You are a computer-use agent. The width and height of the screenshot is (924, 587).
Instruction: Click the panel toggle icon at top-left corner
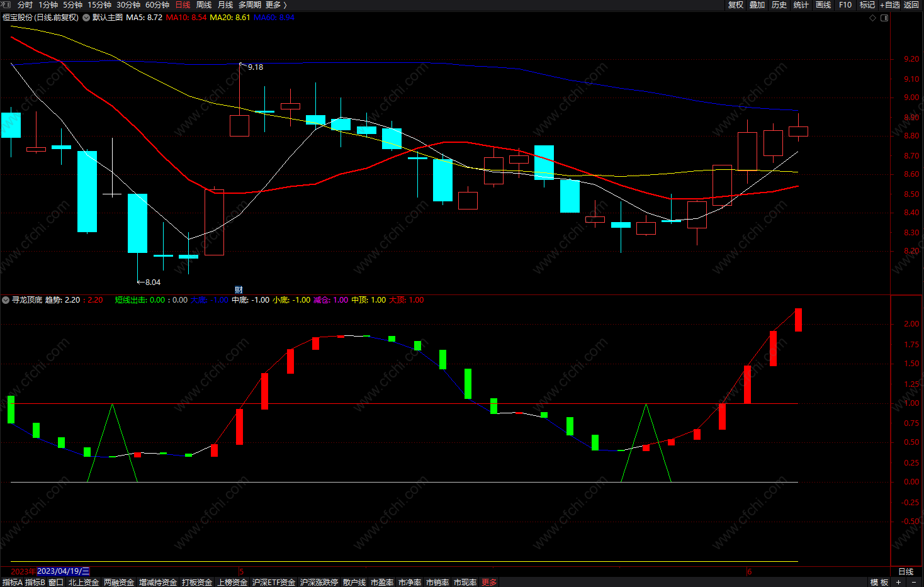tap(6, 4)
